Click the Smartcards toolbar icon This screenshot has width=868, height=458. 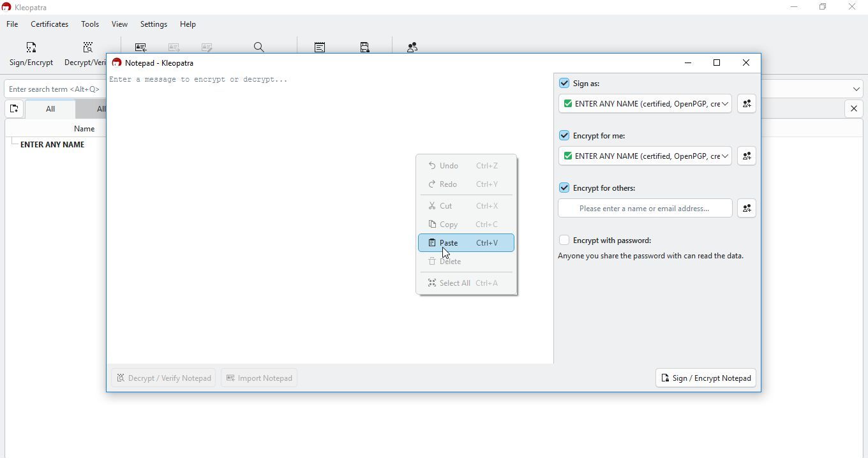(365, 47)
